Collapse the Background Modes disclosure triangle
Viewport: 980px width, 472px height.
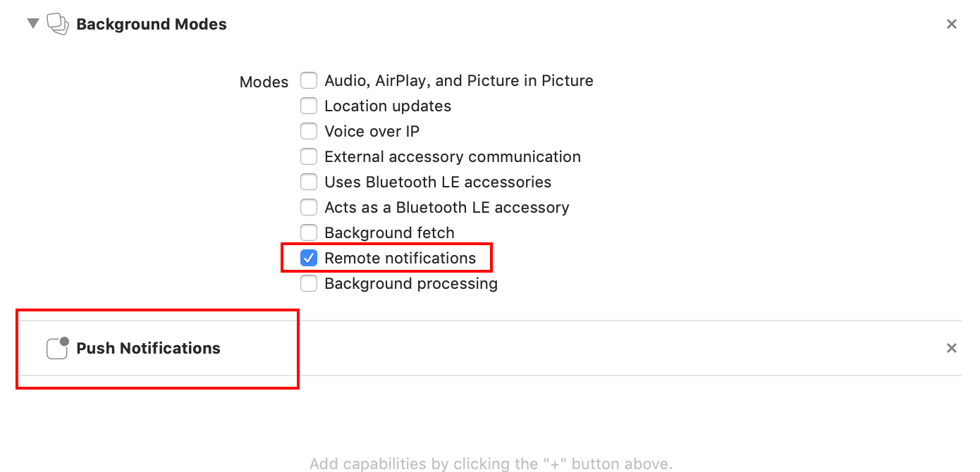pos(32,23)
